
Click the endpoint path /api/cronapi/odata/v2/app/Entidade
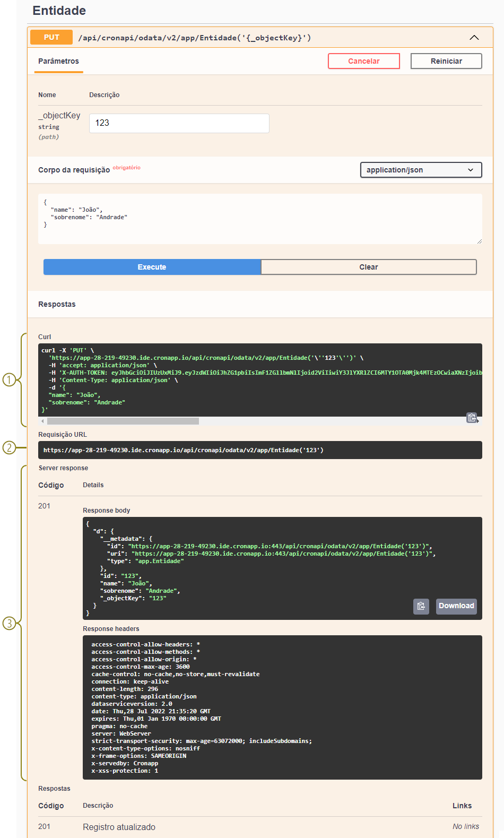tap(194, 38)
